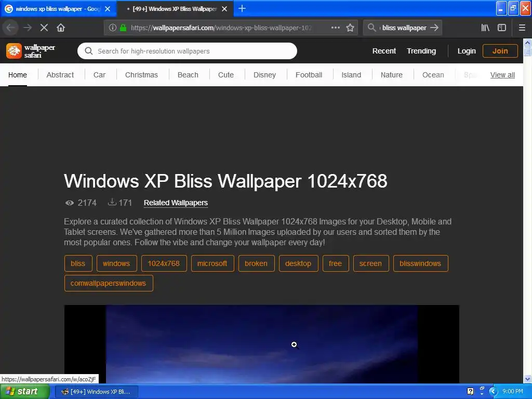Click the browser back arrow
The image size is (532, 399).
pyautogui.click(x=10, y=28)
